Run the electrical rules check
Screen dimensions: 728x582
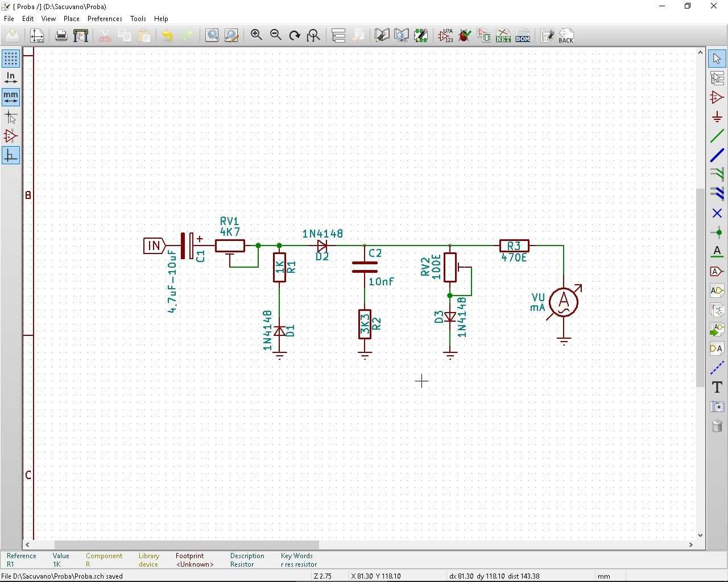click(465, 36)
